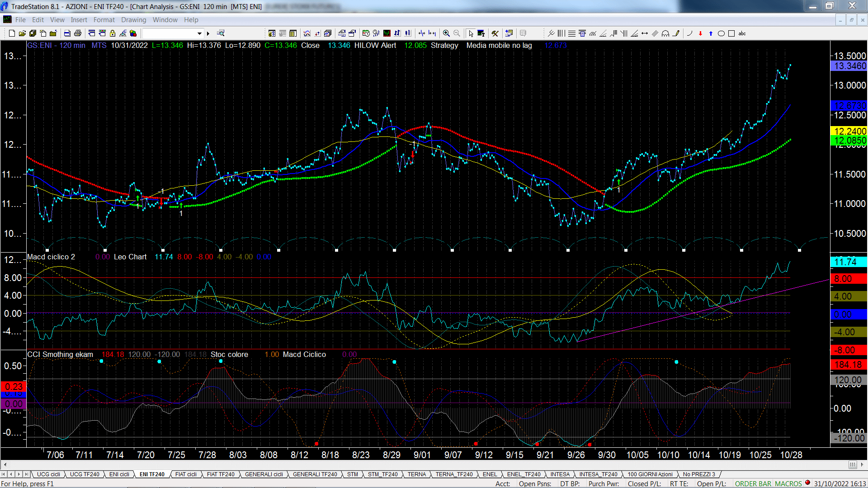Click the green 12.0850 price label
Viewport: 868px width, 488px height.
point(849,141)
